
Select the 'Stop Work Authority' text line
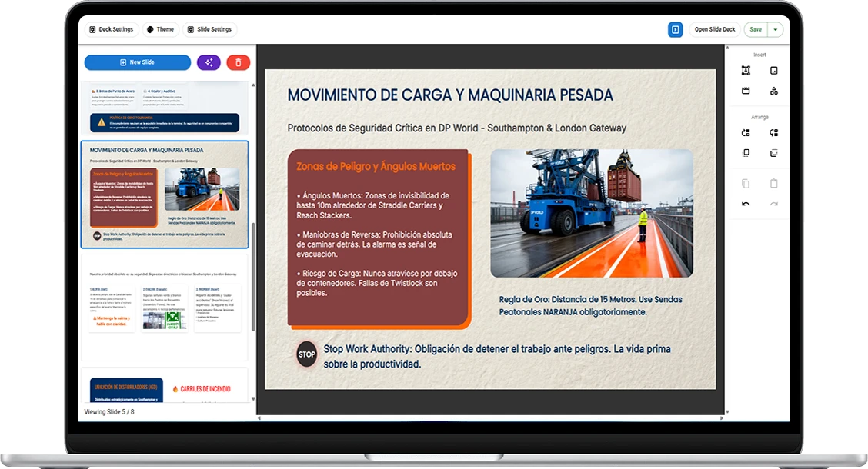(x=497, y=357)
